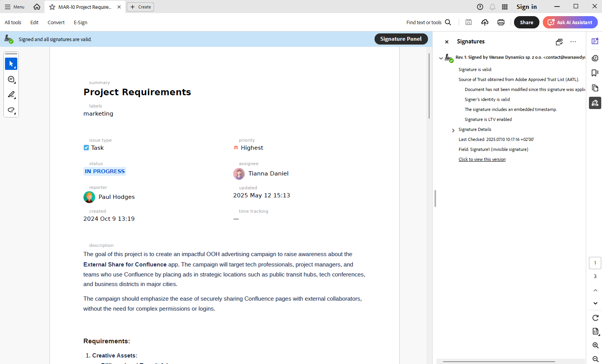Click the Create new tab button
Image resolution: width=602 pixels, height=364 pixels.
coord(140,7)
